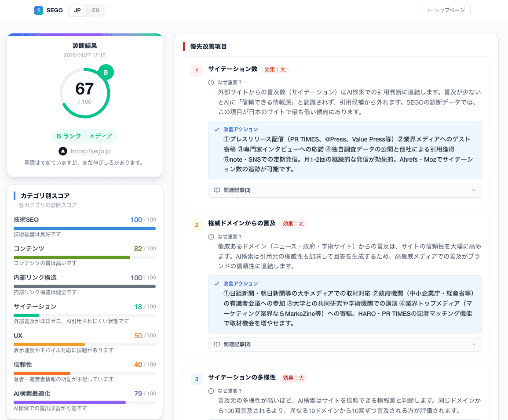The image size is (508, 420).
Task: Click the SEGO "S" logo icon
Action: [x=38, y=10]
